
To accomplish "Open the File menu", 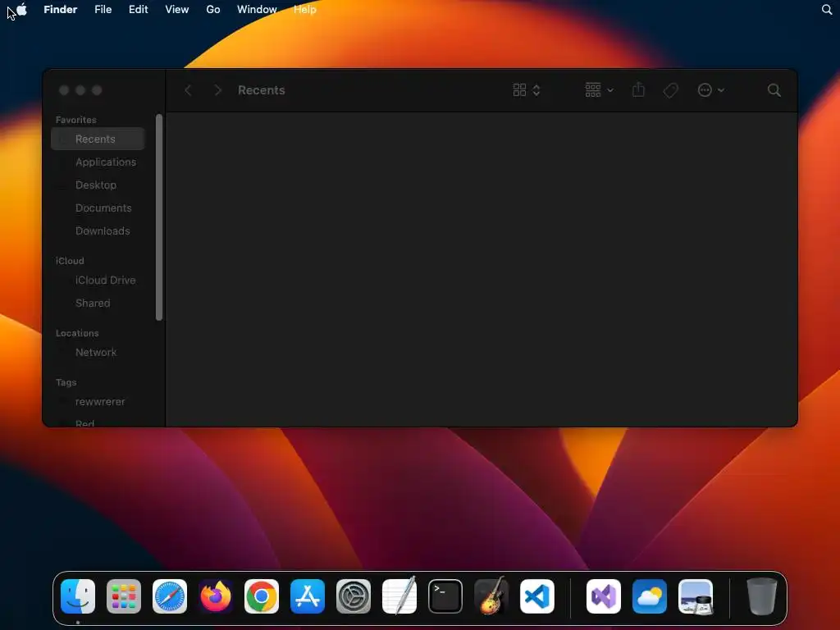I will 103,9.
